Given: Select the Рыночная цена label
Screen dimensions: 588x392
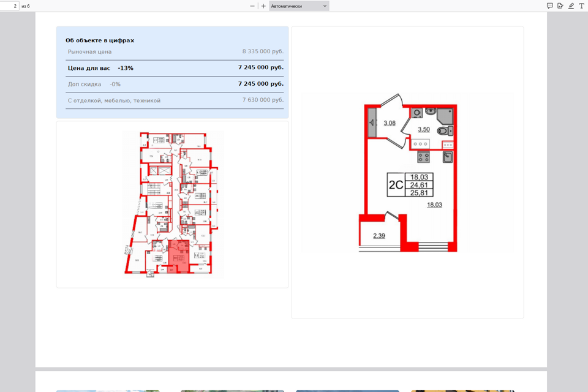Looking at the screenshot, I should pos(89,52).
